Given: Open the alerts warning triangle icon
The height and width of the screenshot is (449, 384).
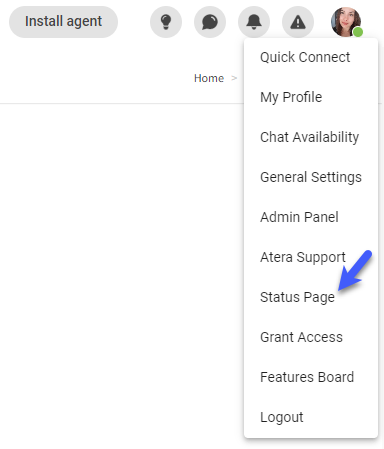Looking at the screenshot, I should click(x=298, y=22).
